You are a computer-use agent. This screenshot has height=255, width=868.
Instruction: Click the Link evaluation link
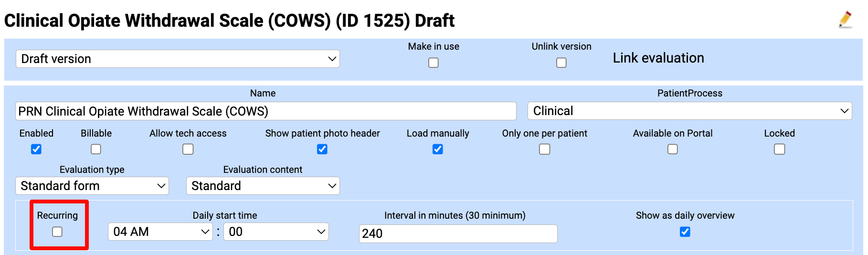[x=658, y=58]
